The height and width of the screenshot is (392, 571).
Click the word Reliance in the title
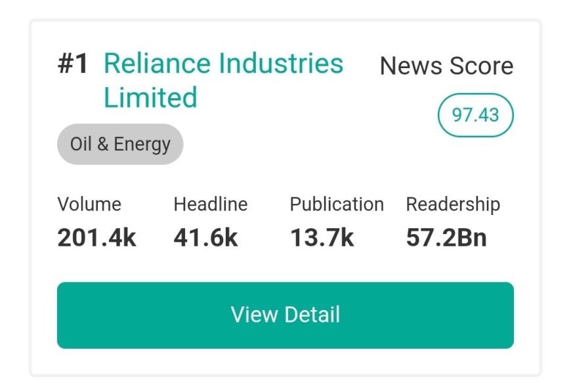click(x=157, y=64)
